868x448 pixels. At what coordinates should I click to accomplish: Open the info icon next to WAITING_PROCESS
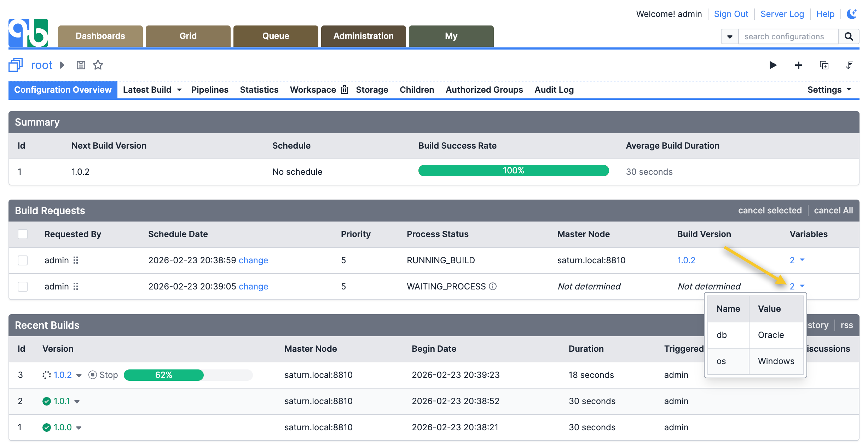point(493,286)
